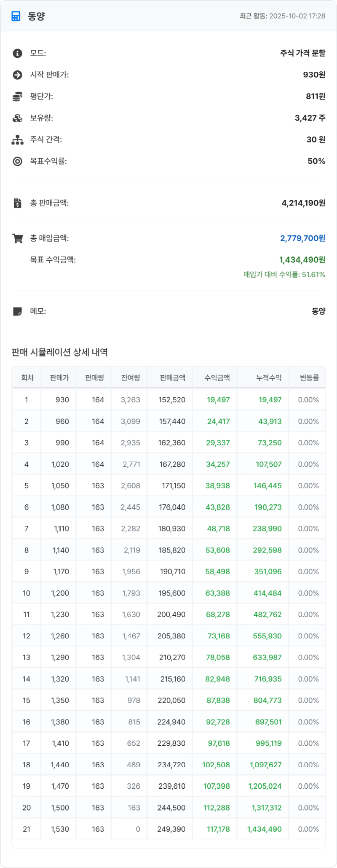Select final row 21 of the table

(x=168, y=829)
